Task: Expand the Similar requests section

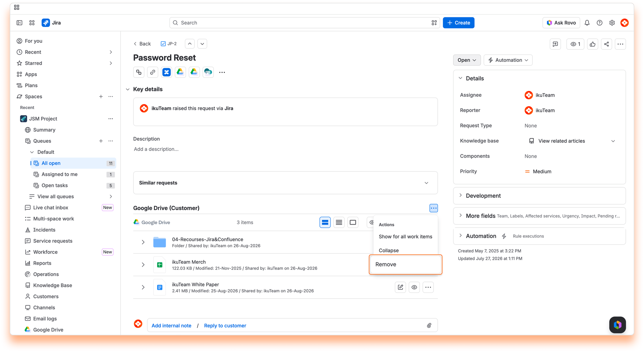Action: (x=285, y=183)
